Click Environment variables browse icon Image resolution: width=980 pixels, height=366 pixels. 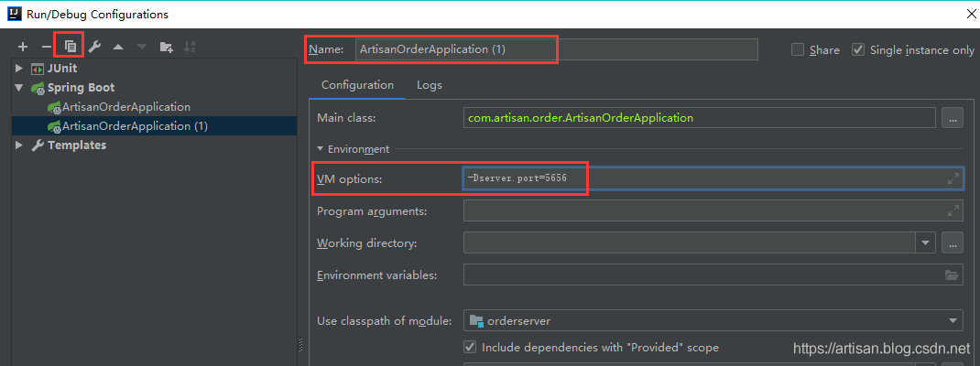tap(952, 274)
